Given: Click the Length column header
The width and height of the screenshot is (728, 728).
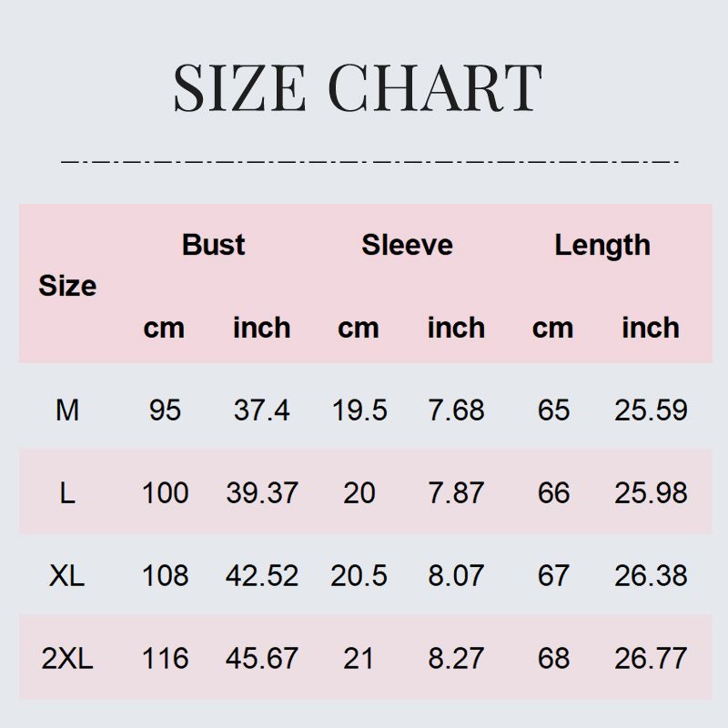Looking at the screenshot, I should 602,245.
